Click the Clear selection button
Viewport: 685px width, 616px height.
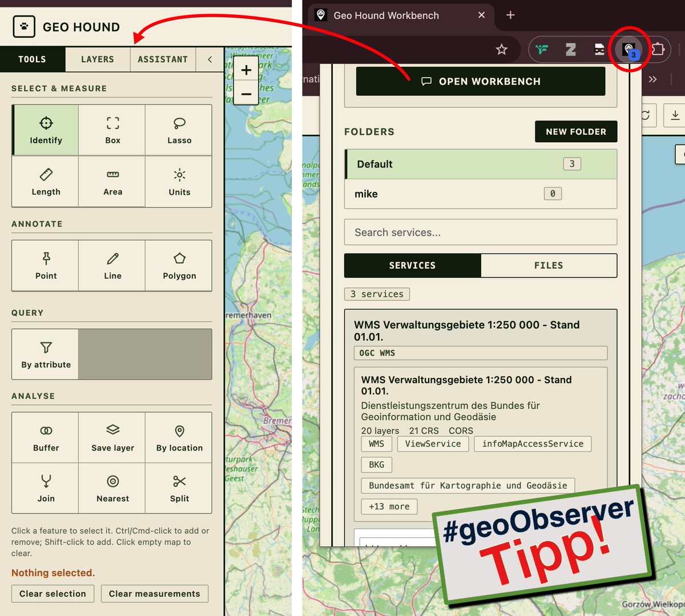click(x=53, y=594)
